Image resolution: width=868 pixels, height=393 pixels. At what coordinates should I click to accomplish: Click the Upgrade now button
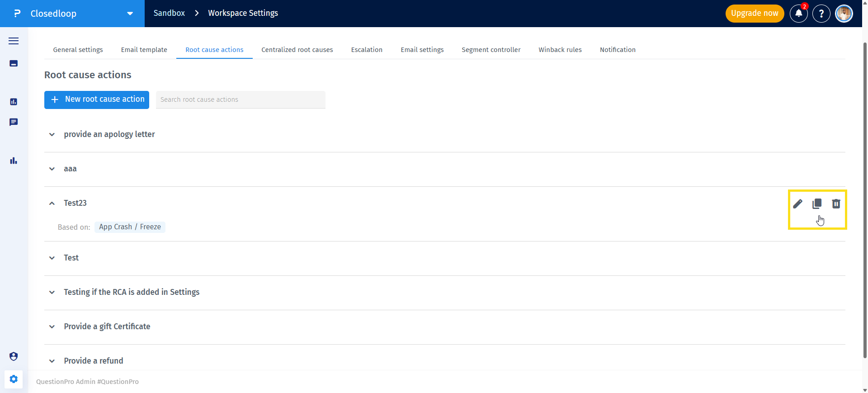755,14
